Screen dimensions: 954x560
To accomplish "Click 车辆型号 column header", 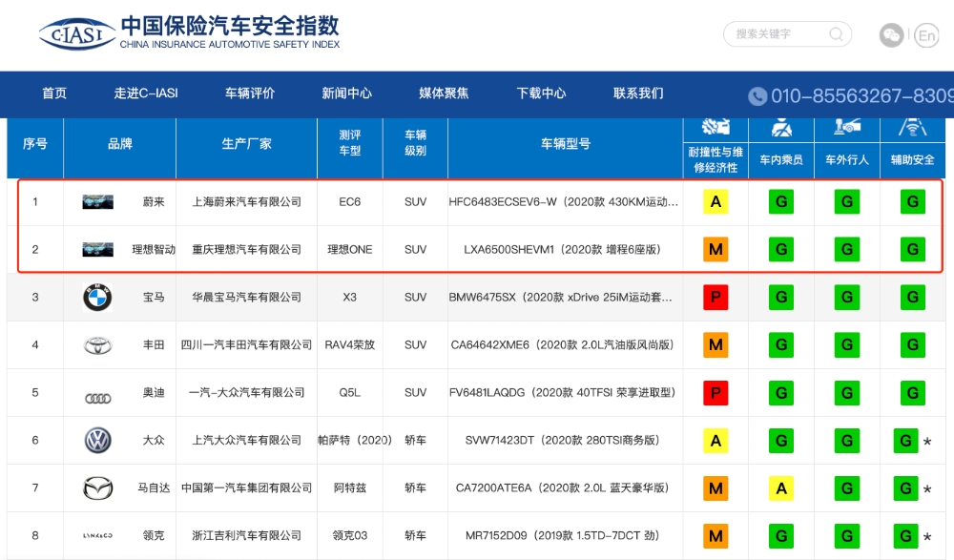I will point(566,144).
